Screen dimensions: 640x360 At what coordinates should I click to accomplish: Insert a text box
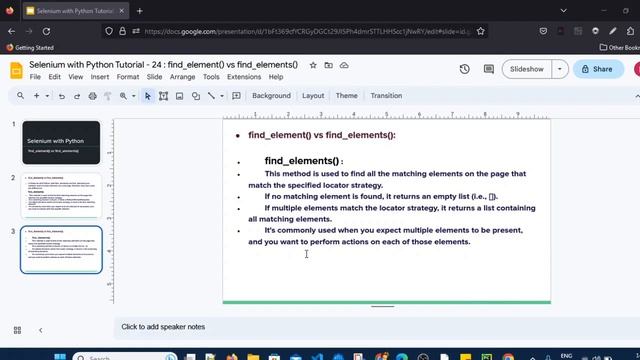(x=163, y=96)
